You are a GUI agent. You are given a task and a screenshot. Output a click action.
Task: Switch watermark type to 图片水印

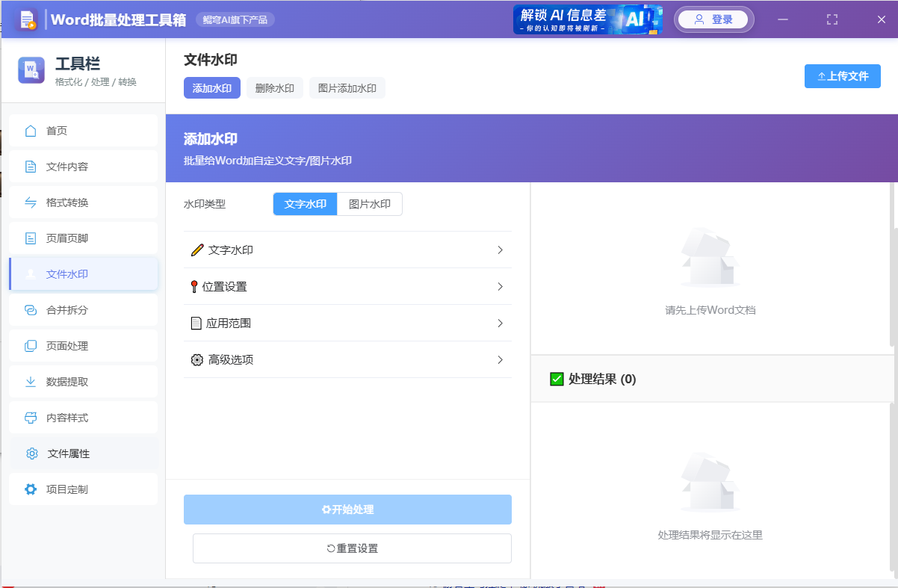[369, 203]
